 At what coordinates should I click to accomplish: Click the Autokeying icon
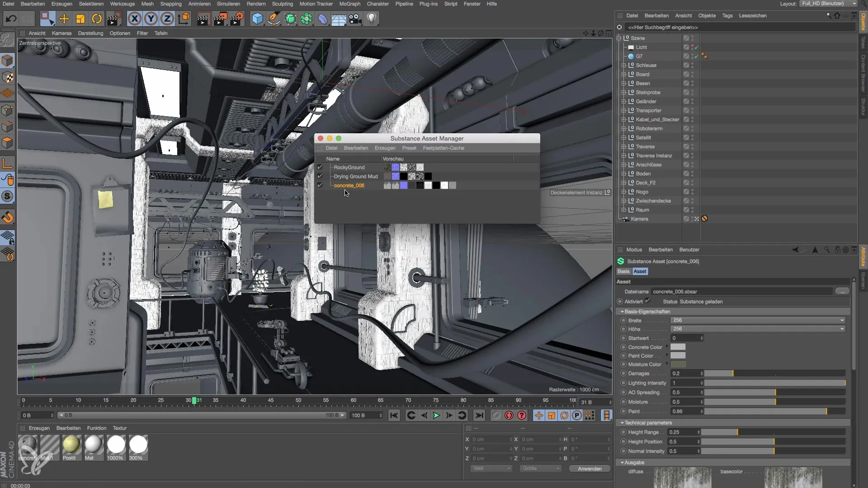pos(509,415)
